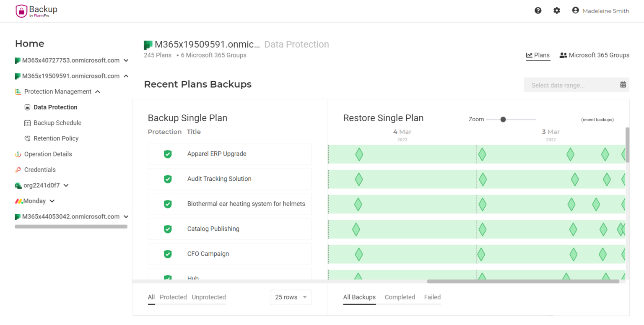Open Madeleine Smith's profile
The width and height of the screenshot is (644, 325).
coord(606,10)
